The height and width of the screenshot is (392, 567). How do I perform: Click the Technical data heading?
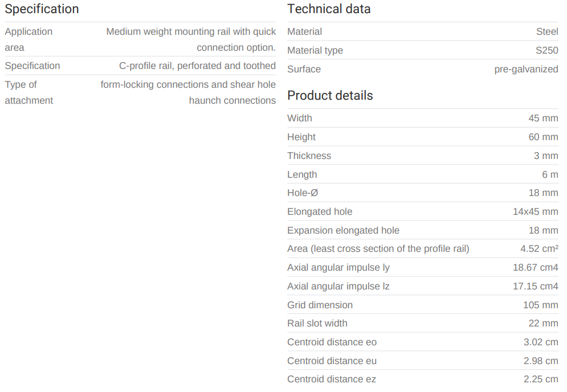[x=329, y=9]
